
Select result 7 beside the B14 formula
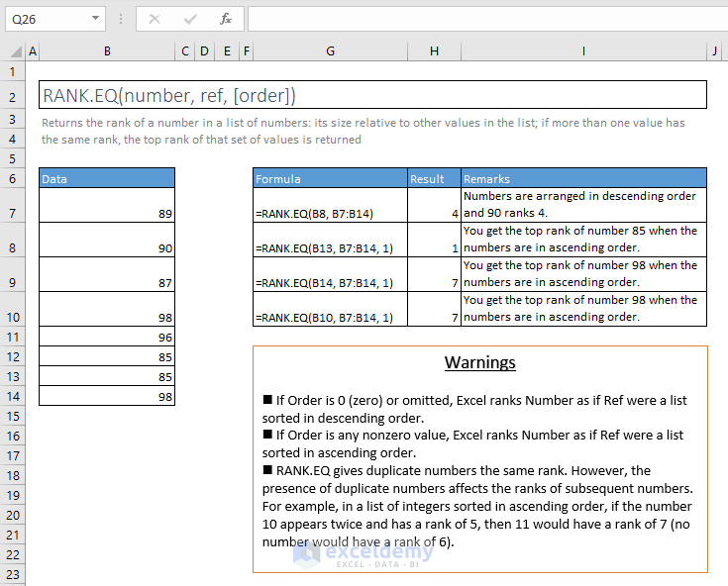point(434,274)
